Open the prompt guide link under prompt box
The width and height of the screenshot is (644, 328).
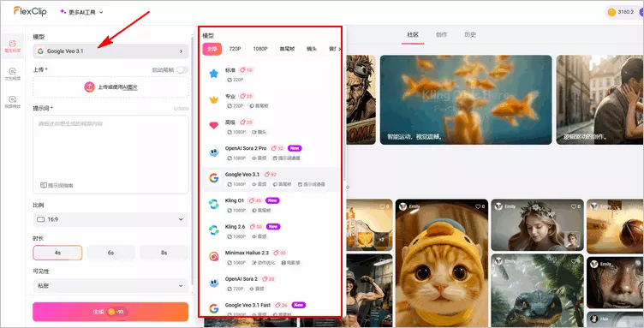coord(57,185)
